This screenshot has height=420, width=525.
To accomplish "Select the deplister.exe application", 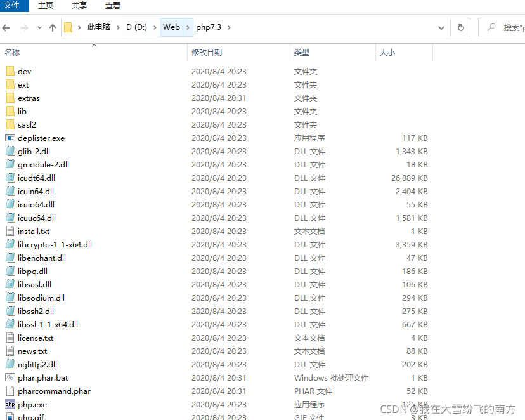I will [x=36, y=138].
